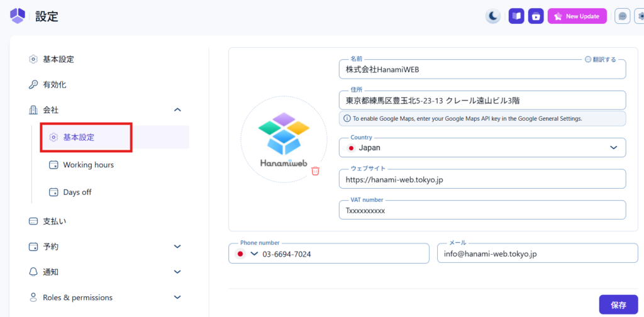Open the phone country code flag dropdown

(247, 254)
